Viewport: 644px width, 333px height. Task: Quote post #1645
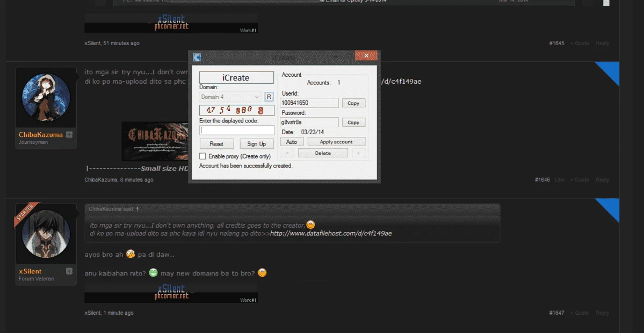coord(580,43)
